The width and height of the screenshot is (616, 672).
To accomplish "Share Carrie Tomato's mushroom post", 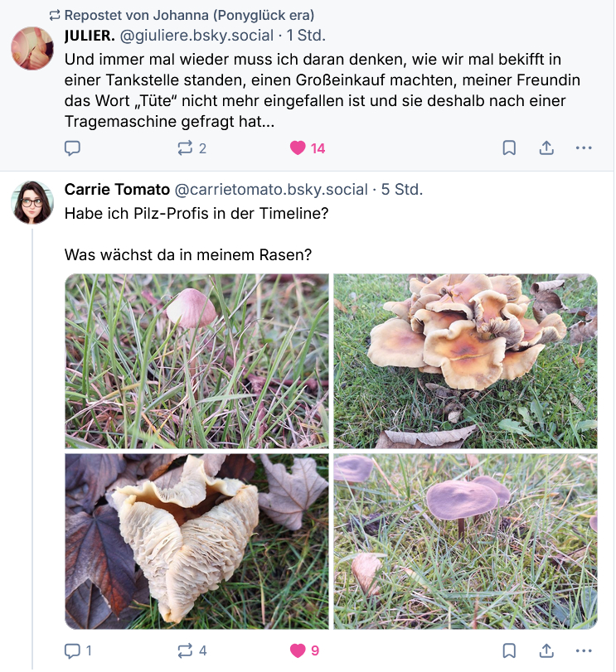I will point(547,651).
